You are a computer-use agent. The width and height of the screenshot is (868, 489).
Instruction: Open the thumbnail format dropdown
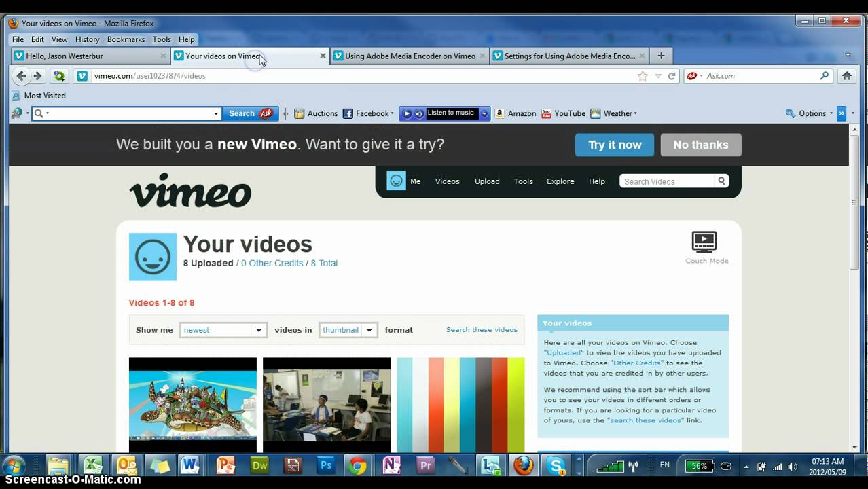[348, 330]
